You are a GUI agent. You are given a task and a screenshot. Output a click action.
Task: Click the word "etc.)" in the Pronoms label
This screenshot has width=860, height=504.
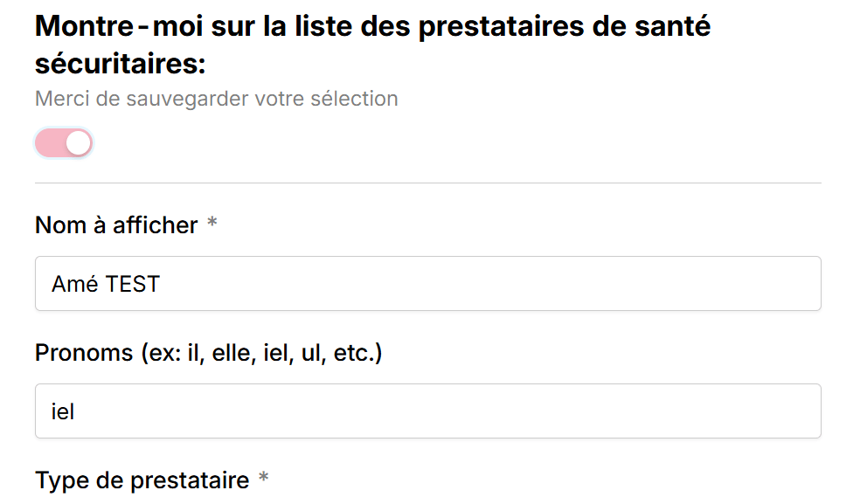[x=357, y=354]
